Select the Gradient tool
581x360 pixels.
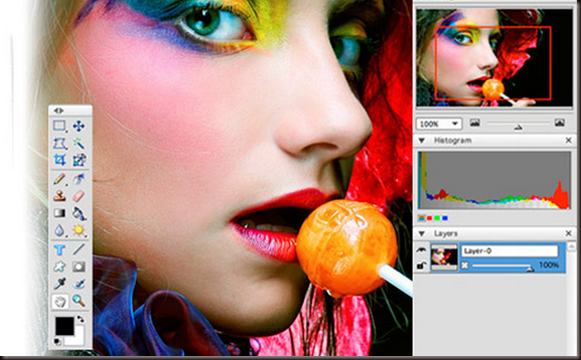coord(59,213)
